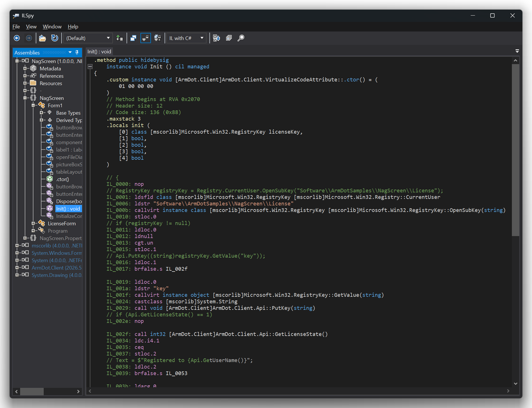532x408 pixels.
Task: Sort assemblies alphabetically using the AZ icon
Action: click(x=217, y=38)
